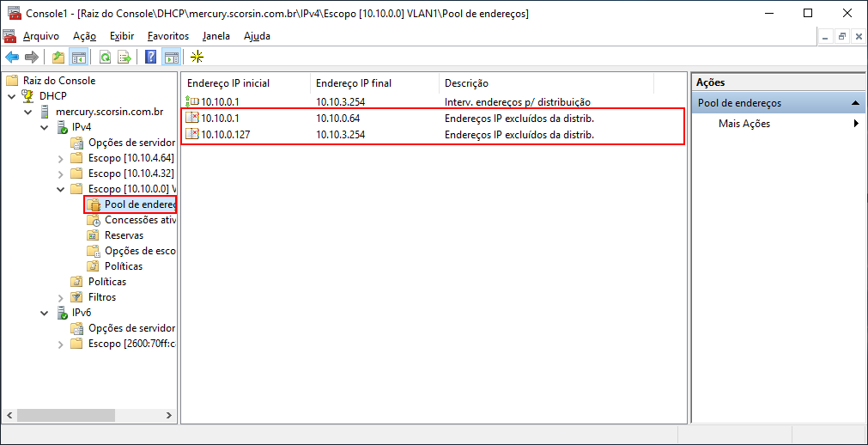Image resolution: width=868 pixels, height=445 pixels.
Task: Select Escopo [10.10.4.64] folder icon
Action: tap(77, 158)
